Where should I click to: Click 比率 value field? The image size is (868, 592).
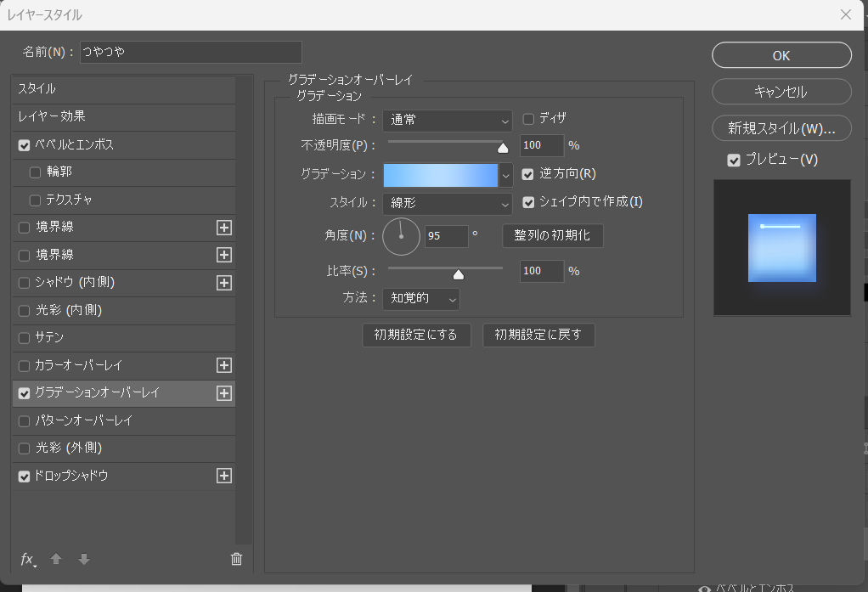click(542, 271)
